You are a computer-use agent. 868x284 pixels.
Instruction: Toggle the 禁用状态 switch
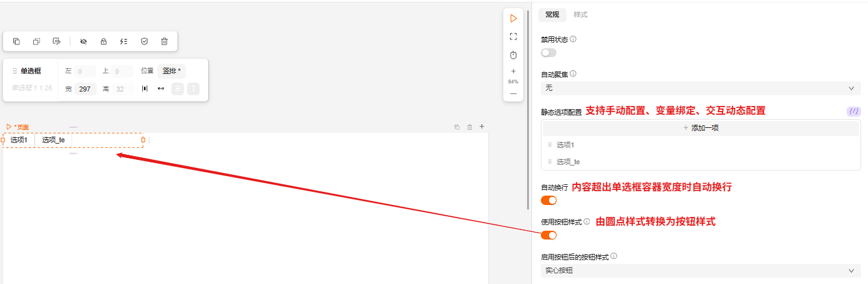pyautogui.click(x=548, y=53)
